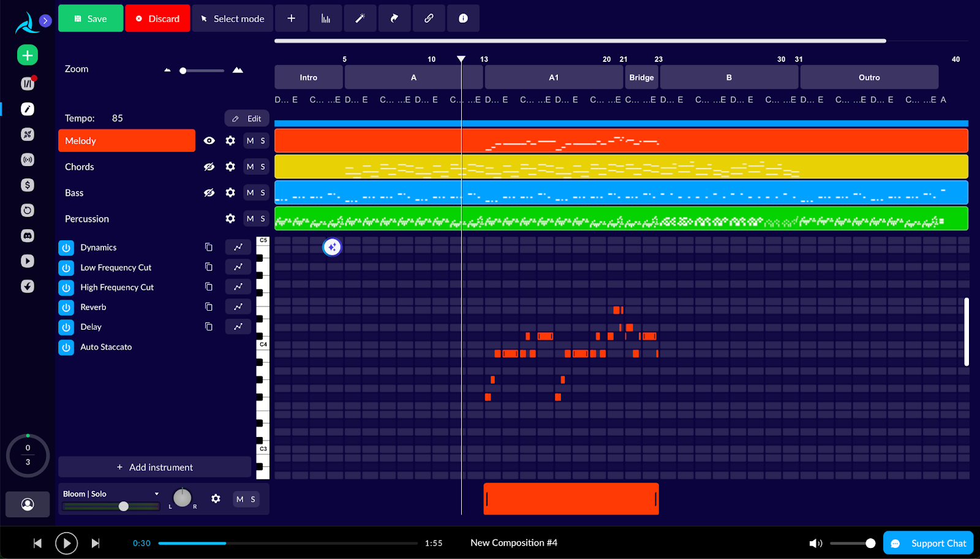The image size is (980, 559).
Task: Disable the Auto Staccato effect
Action: pos(66,348)
